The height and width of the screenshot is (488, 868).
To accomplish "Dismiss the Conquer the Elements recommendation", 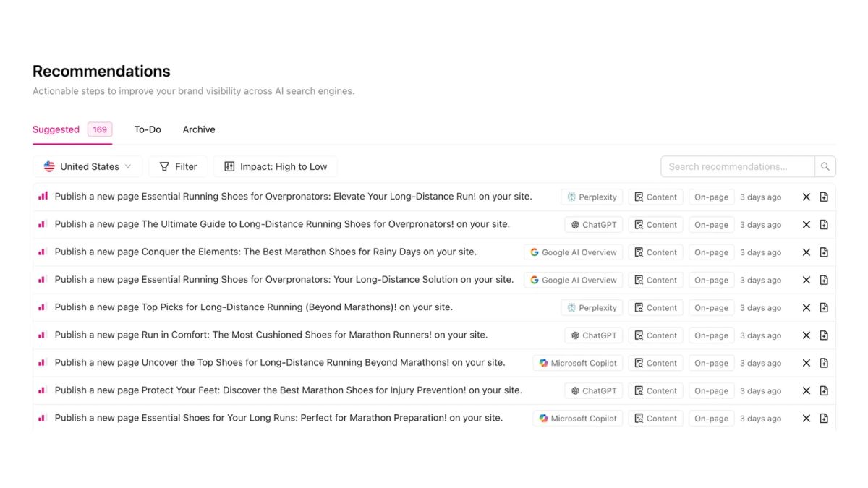I will point(807,252).
